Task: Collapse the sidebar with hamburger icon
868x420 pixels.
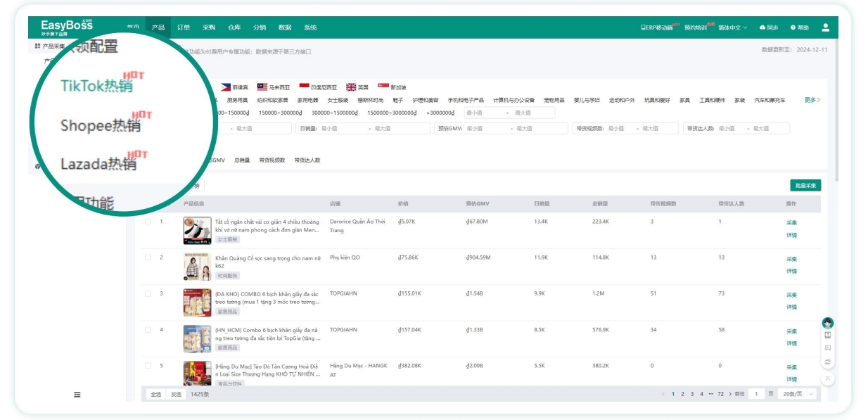Action: [x=77, y=395]
